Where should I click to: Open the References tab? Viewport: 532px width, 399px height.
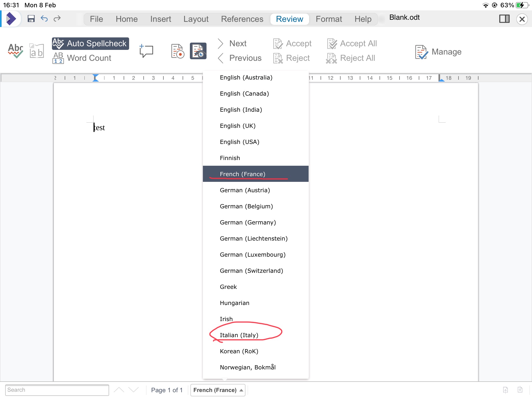[242, 19]
